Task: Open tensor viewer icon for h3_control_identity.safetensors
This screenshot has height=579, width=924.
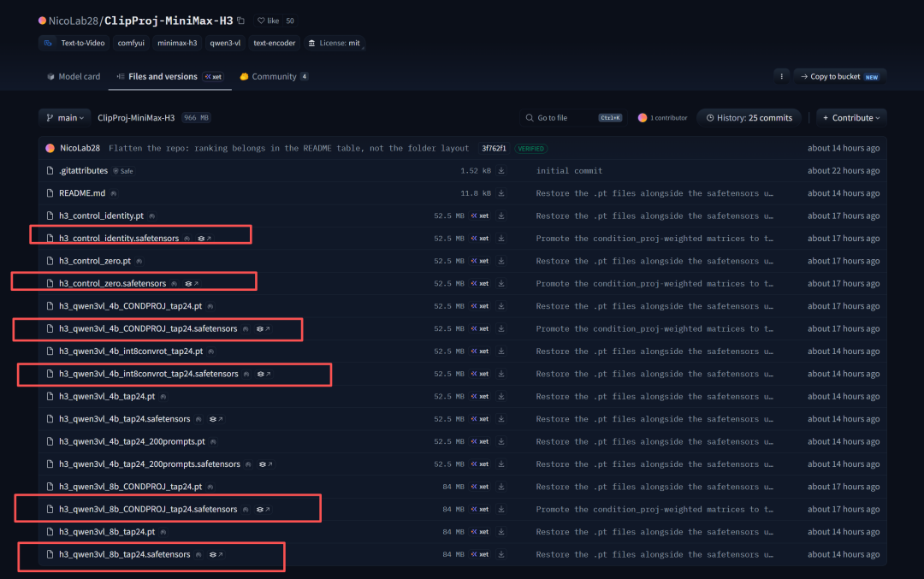Action: click(x=204, y=239)
